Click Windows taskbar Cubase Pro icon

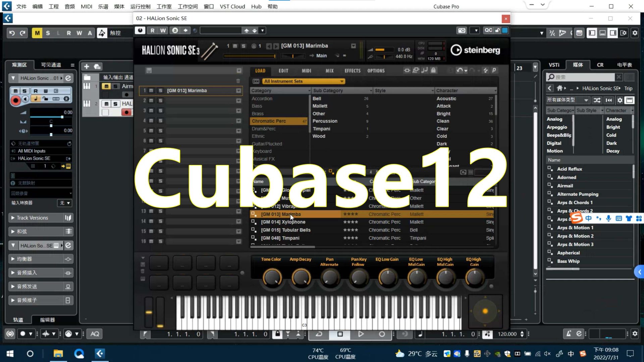point(100,353)
